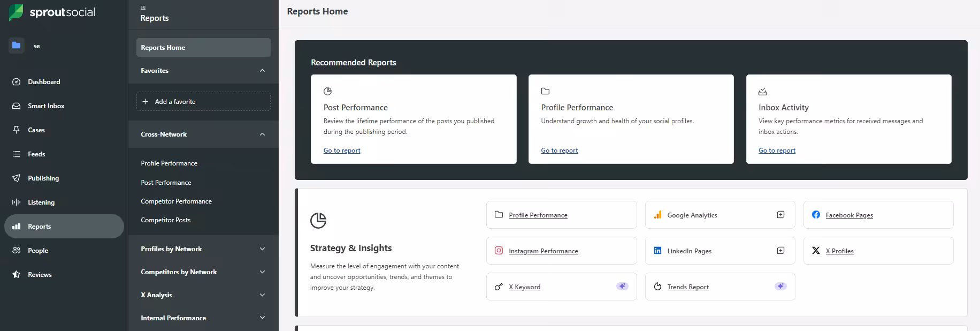Open Dashboard label in main navigation
Screen dimensions: 980x331
(44, 82)
